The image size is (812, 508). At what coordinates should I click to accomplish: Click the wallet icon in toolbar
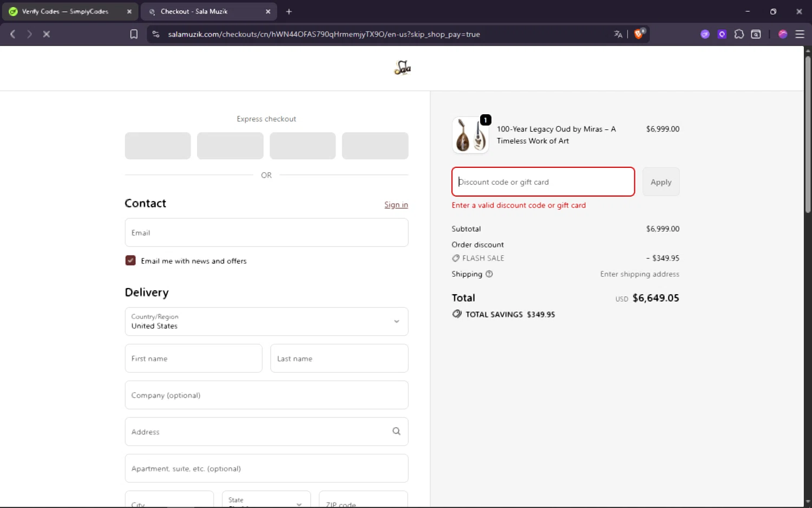[756, 34]
